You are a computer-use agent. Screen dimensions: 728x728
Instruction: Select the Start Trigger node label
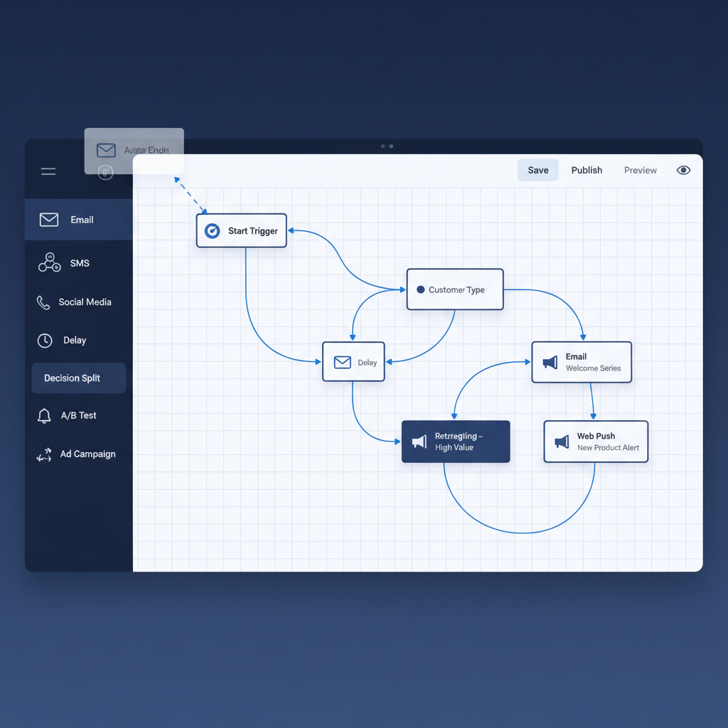(252, 231)
